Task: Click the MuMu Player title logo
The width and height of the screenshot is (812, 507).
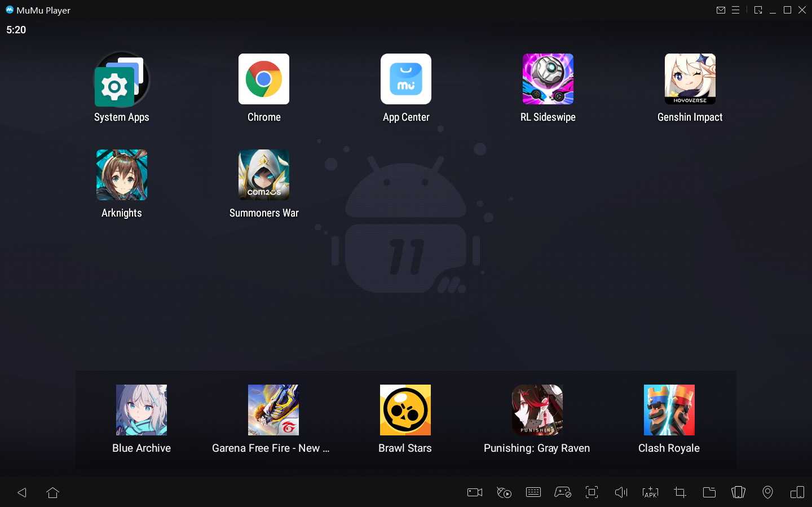Action: pyautogui.click(x=10, y=10)
